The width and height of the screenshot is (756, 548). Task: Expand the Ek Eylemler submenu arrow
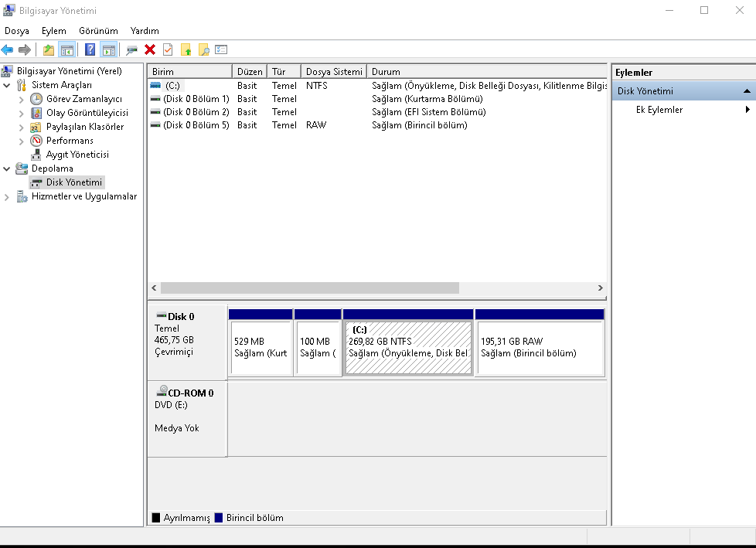[x=747, y=110]
